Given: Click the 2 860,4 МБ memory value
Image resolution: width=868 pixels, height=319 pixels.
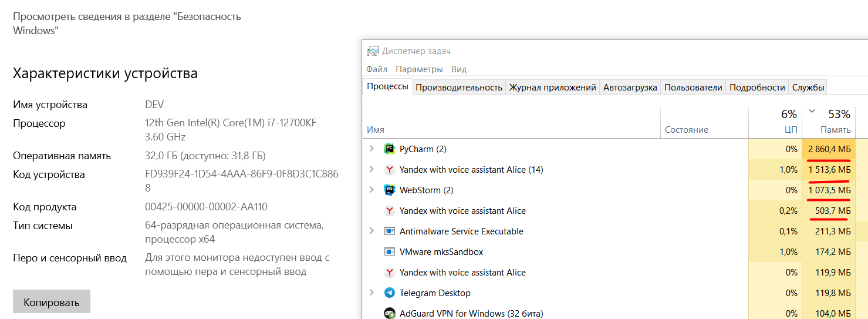Looking at the screenshot, I should [829, 149].
